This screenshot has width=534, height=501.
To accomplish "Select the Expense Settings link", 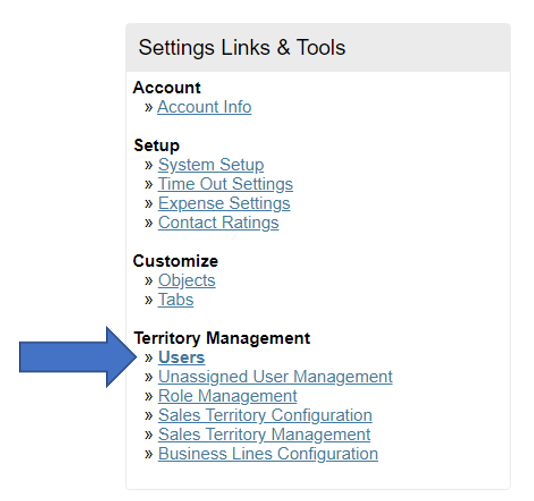I will point(224,203).
